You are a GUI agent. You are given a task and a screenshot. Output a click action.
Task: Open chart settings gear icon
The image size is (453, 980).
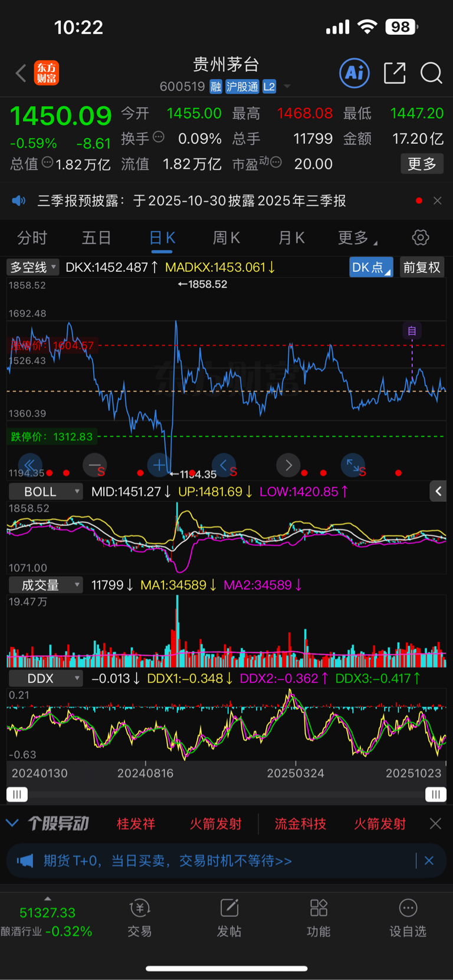click(x=421, y=238)
